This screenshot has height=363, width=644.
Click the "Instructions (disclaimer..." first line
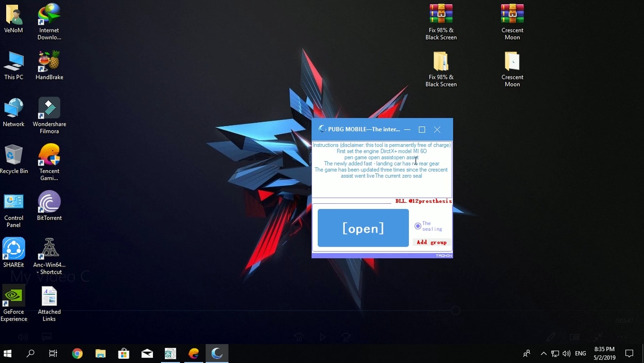pos(382,145)
